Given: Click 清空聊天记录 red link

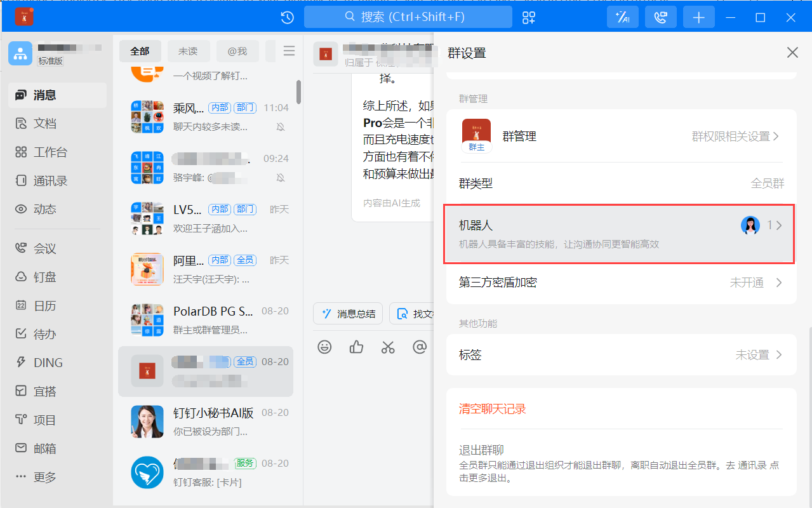Looking at the screenshot, I should tap(493, 409).
